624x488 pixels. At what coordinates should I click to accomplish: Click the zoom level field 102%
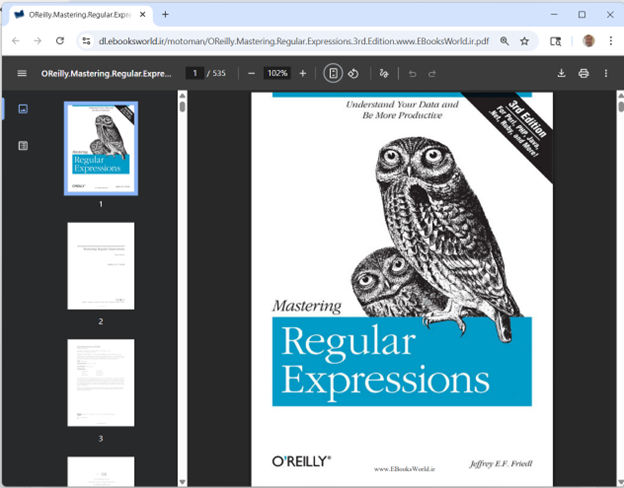277,73
